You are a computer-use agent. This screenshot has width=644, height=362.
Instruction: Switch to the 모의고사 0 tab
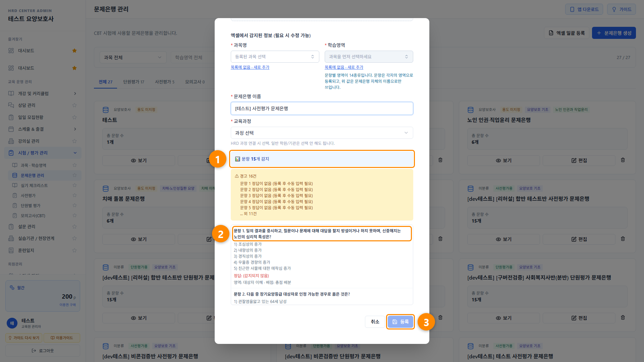(x=195, y=82)
